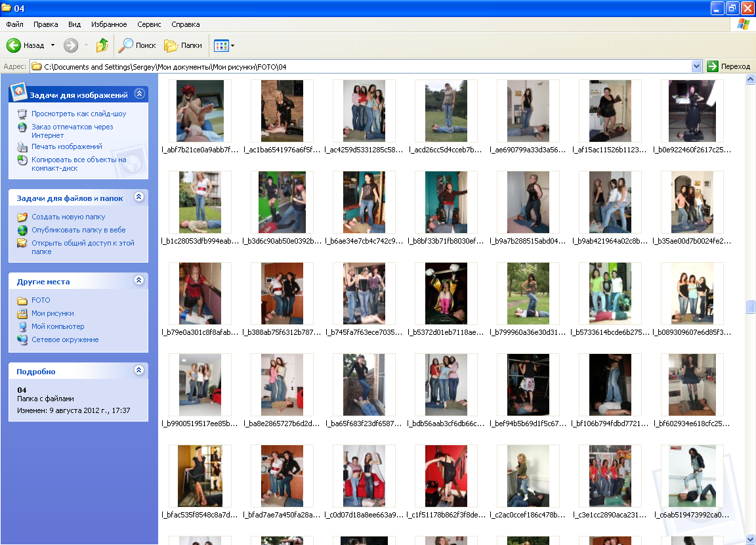The height and width of the screenshot is (545, 756).
Task: Toggle the Папки folders pane
Action: 183,45
